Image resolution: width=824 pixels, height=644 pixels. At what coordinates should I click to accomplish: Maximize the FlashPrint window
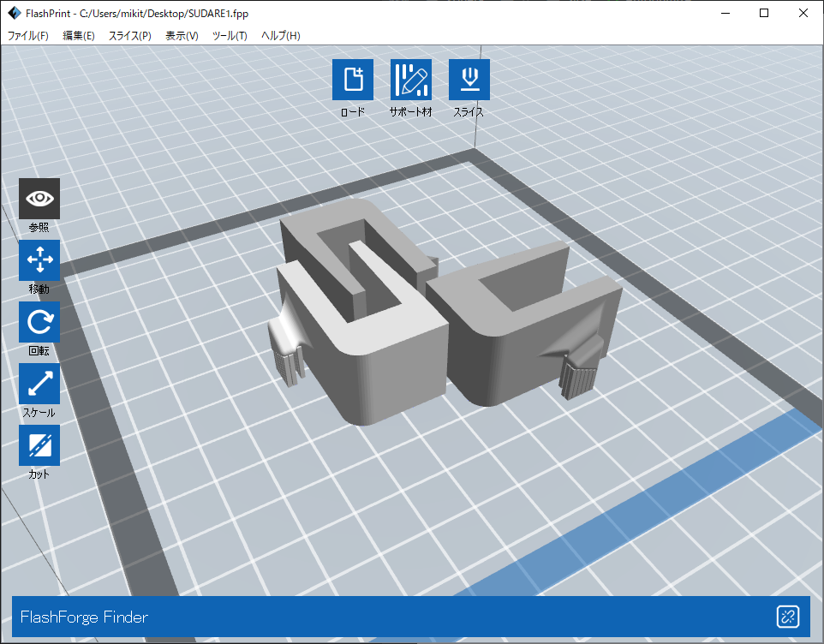coord(764,13)
